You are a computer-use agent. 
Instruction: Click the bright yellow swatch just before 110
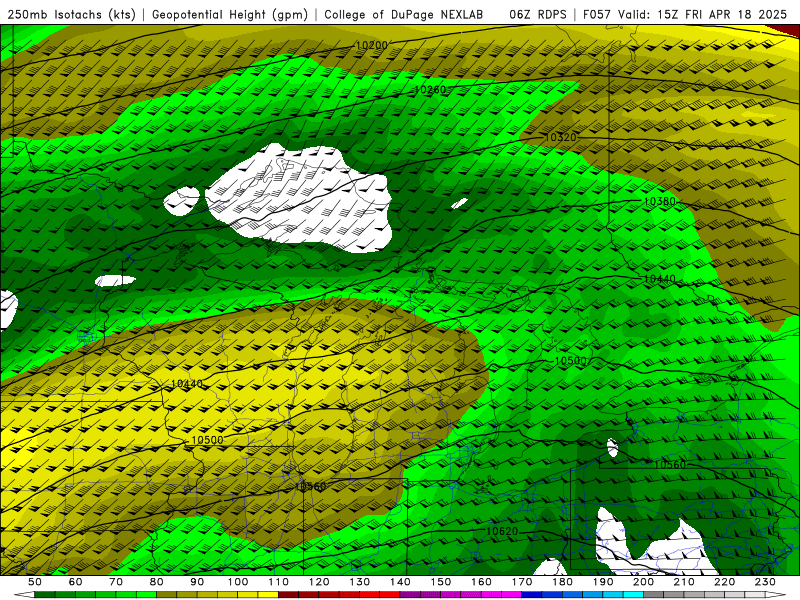[x=268, y=595]
